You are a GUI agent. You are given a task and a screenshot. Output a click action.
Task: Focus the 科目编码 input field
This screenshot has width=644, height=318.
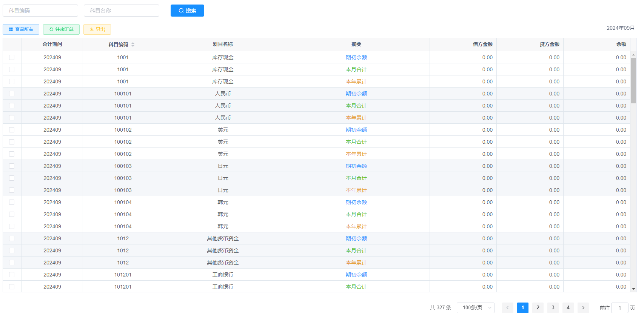pyautogui.click(x=40, y=11)
